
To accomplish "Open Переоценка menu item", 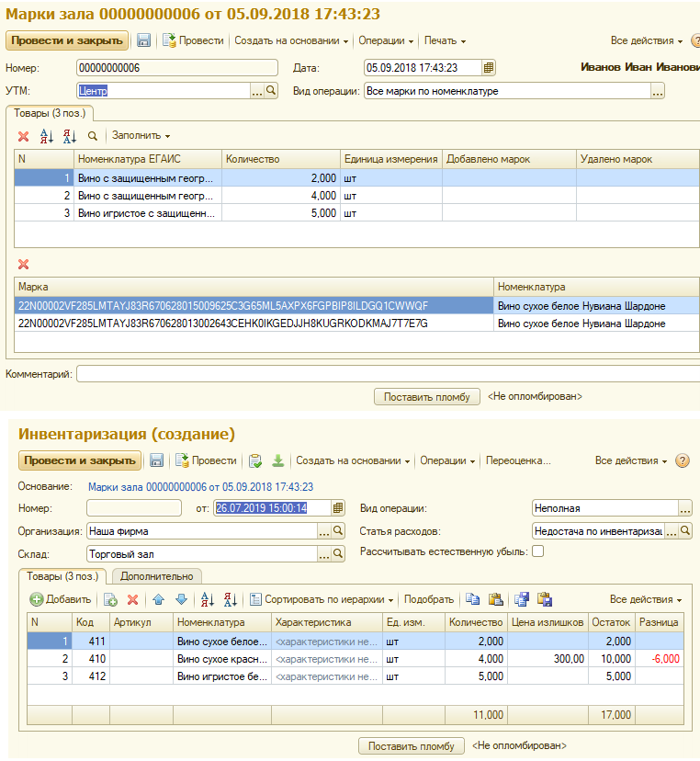I will pyautogui.click(x=518, y=460).
